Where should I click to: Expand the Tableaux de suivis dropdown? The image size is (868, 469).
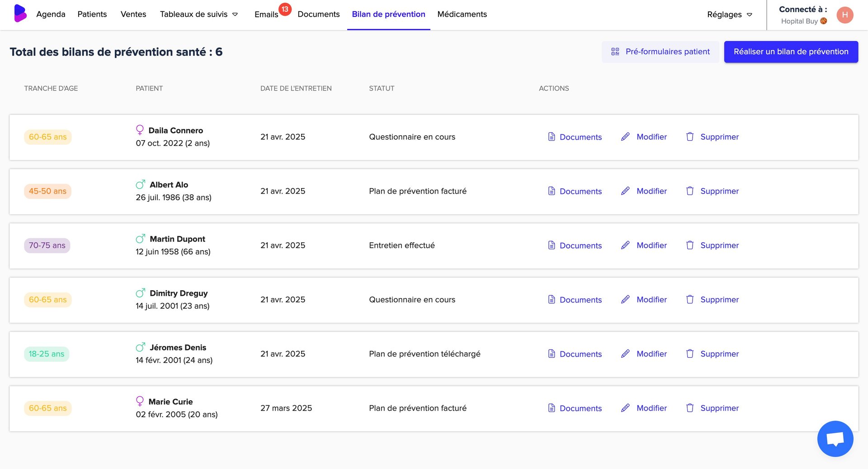pos(198,14)
